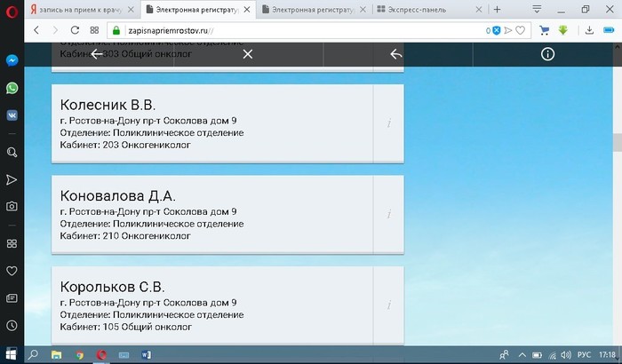
Task: Click info icon for Колесник В.В.
Action: 388,123
